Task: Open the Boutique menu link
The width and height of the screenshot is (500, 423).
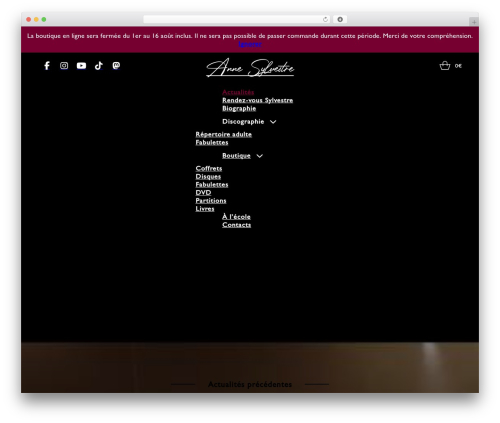Action: [236, 155]
